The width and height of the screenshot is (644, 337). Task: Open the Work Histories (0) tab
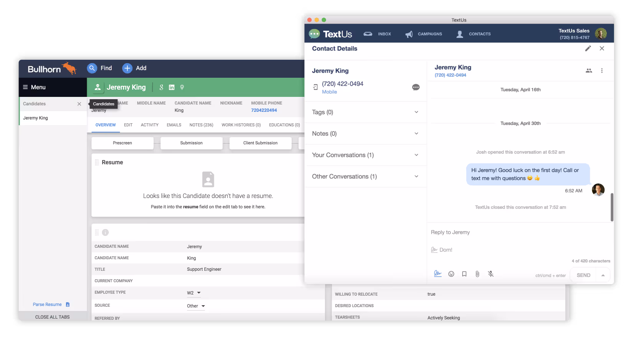coord(241,125)
